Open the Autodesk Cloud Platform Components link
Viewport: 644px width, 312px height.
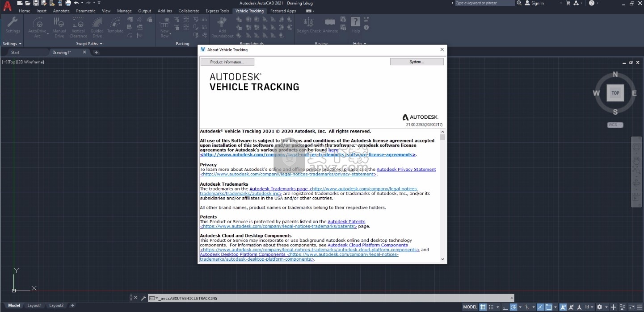pyautogui.click(x=367, y=245)
